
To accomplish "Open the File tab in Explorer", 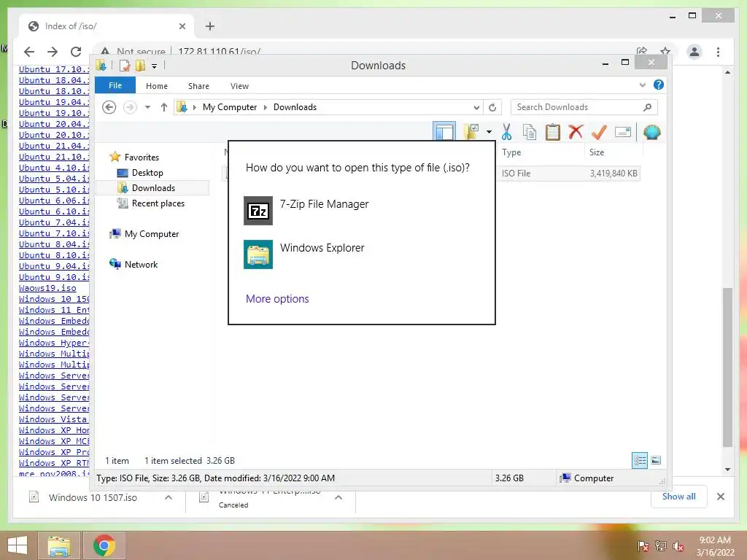I will pos(115,85).
